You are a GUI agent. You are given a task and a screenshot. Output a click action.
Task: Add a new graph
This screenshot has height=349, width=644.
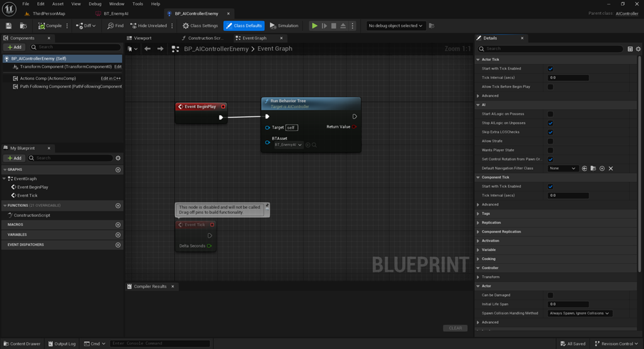[x=118, y=170]
